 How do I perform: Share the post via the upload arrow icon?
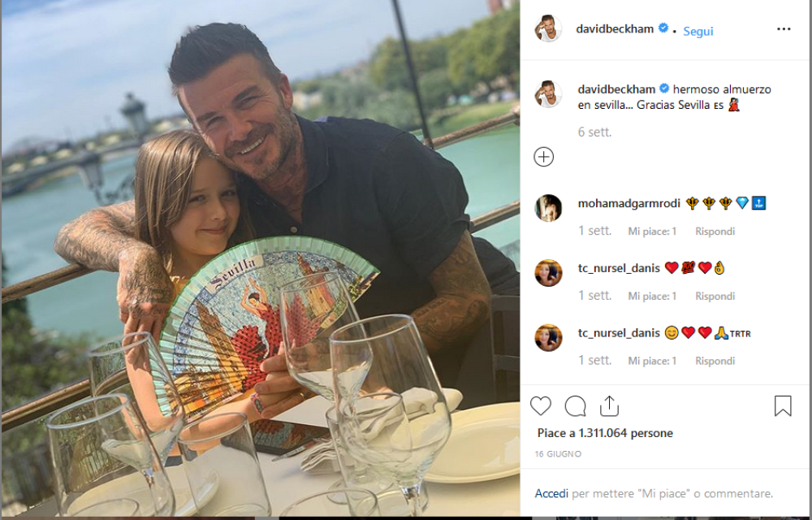(610, 406)
